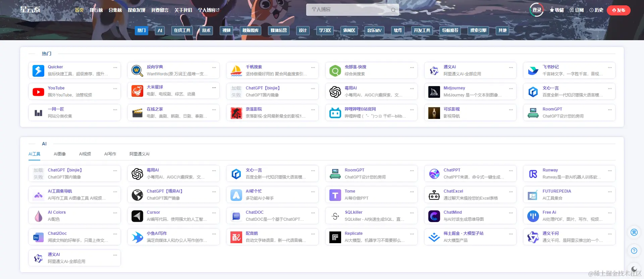
Task: Open the help question mark icon
Action: coord(634,251)
